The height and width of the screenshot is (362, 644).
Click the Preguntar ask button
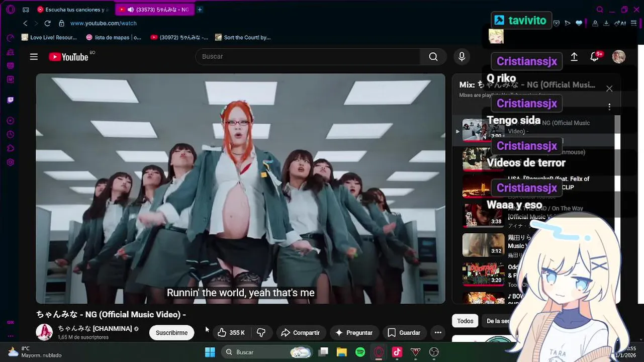coord(354,333)
